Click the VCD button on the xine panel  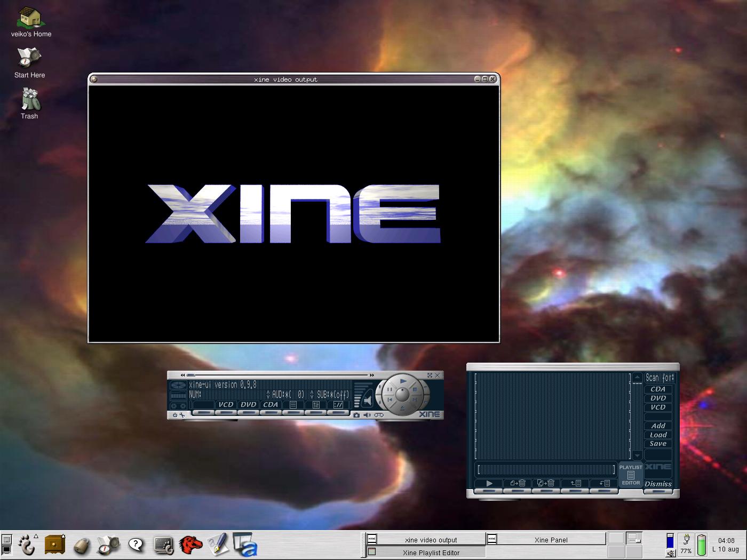pos(226,405)
